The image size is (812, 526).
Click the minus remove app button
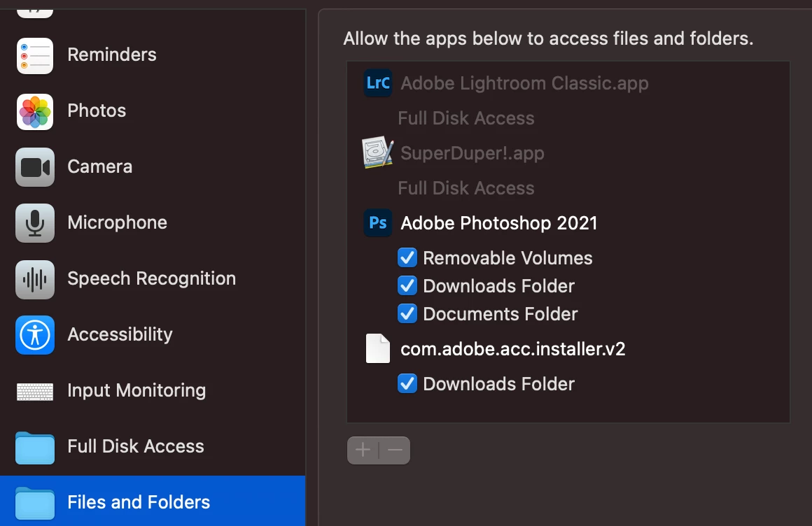coord(395,450)
